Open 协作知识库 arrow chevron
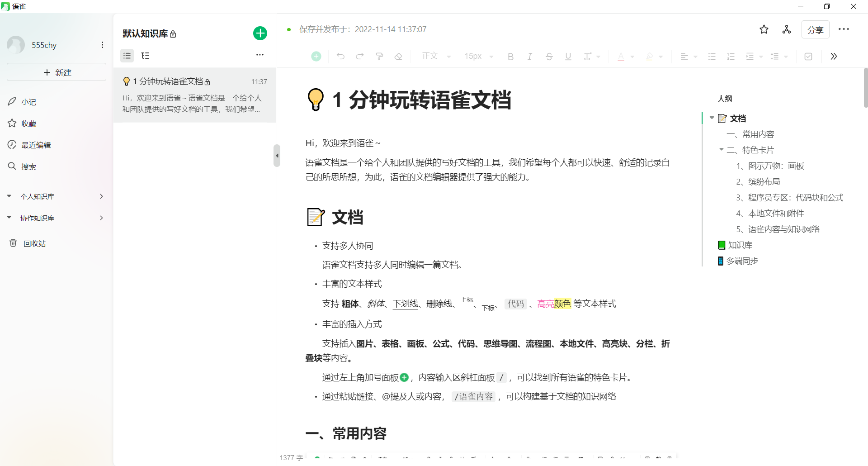 pos(101,218)
